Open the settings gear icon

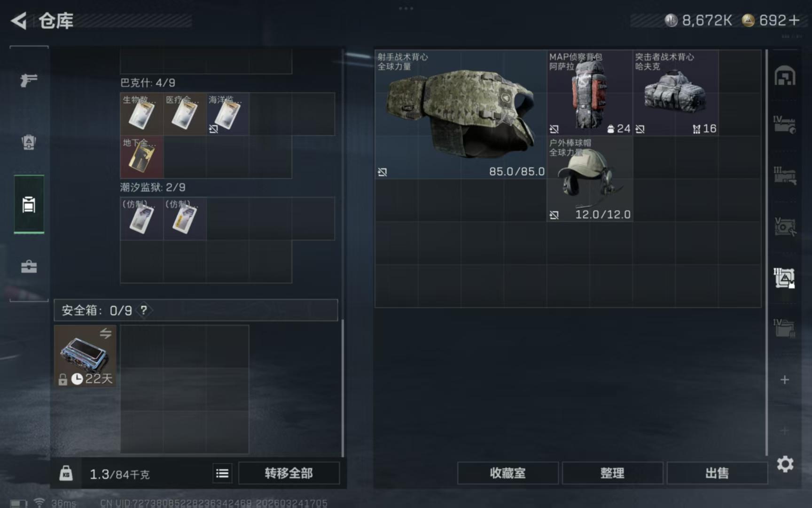[785, 464]
